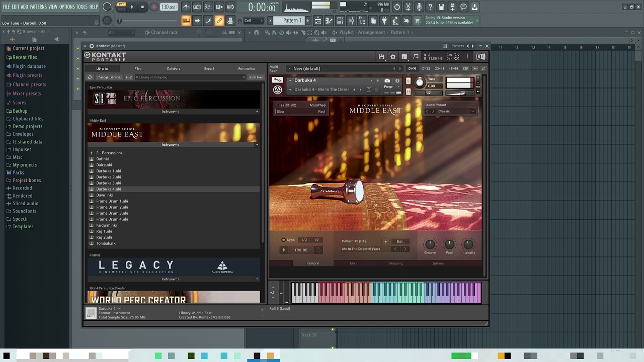Select the 17-32 channel page
Screen dimensions: 644x362
click(x=426, y=68)
